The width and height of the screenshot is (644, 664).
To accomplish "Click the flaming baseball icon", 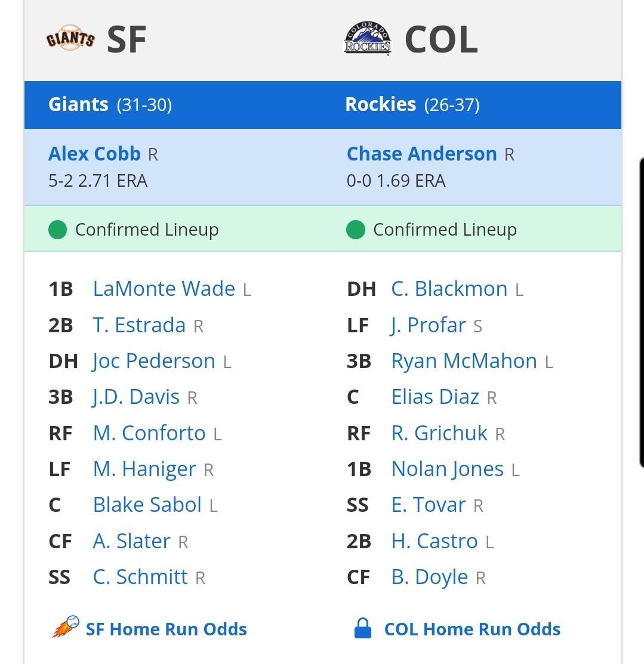I will pos(65,627).
